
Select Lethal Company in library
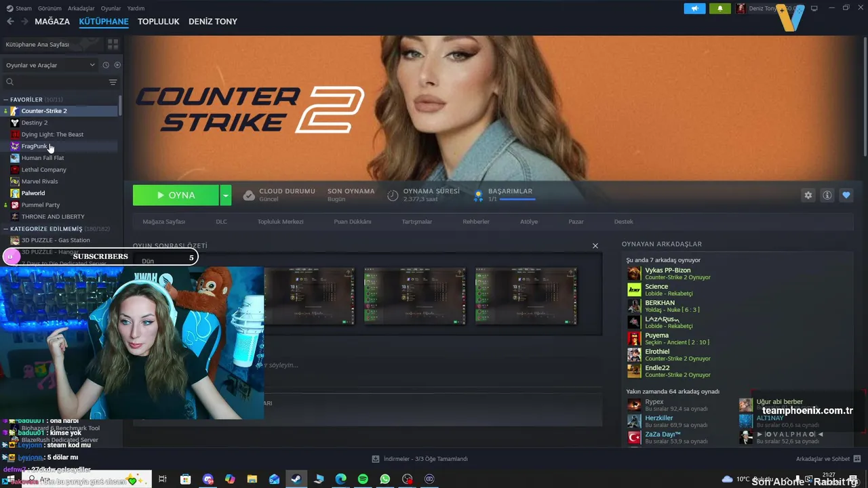(x=61, y=169)
